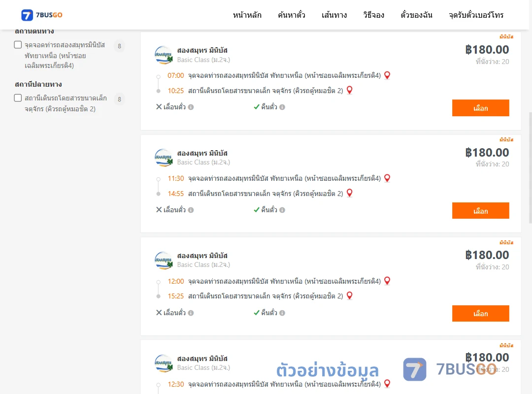The image size is (532, 394).
Task: Click สองสมุทร operator logo on 12:00 trip
Action: (x=164, y=261)
